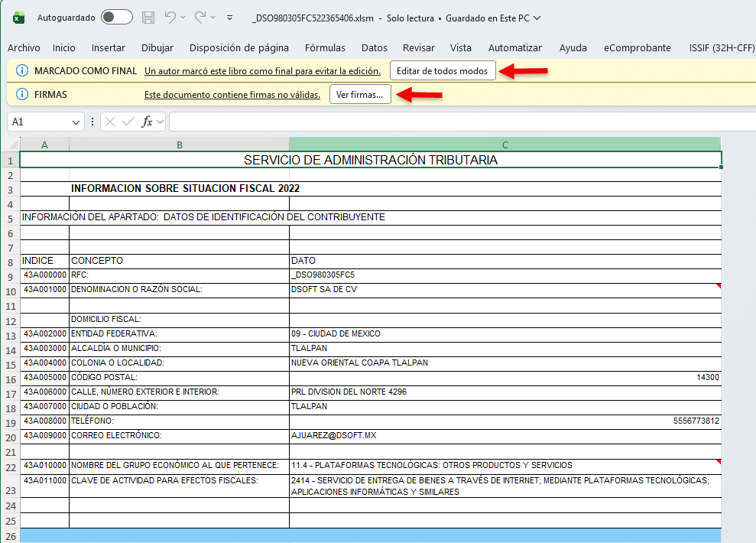This screenshot has width=756, height=543.
Task: Switch to the Disposición de página tab
Action: 239,47
